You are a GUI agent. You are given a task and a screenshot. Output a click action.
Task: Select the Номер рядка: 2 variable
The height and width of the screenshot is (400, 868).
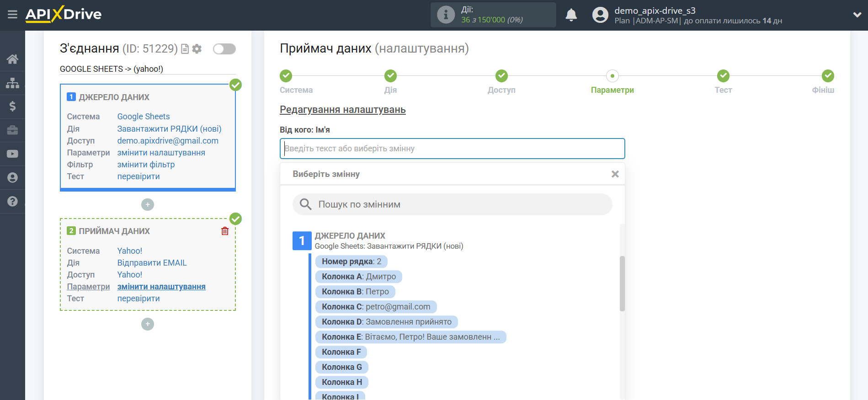[351, 261]
